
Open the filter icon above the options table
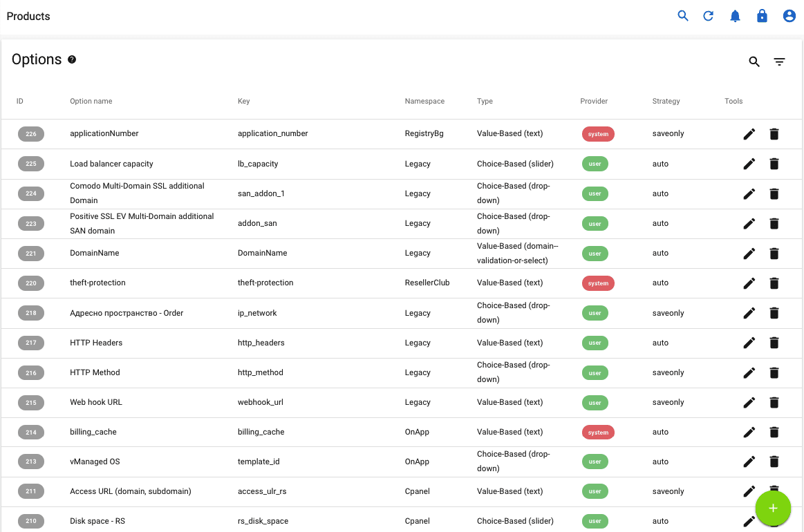pyautogui.click(x=780, y=61)
